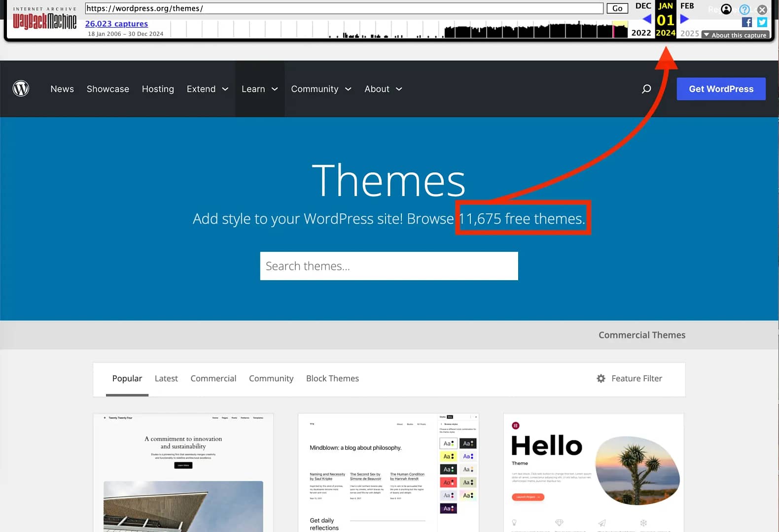The height and width of the screenshot is (532, 779).
Task: Open the Wayback help question icon
Action: 744,9
